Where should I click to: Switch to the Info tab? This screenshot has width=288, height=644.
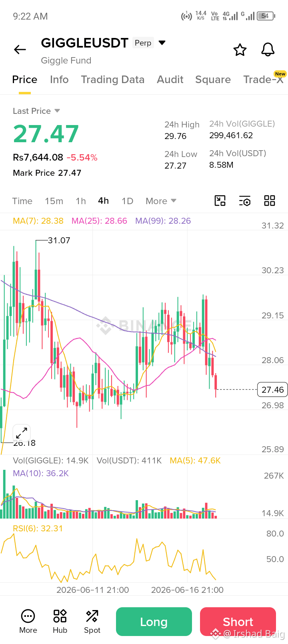(59, 80)
